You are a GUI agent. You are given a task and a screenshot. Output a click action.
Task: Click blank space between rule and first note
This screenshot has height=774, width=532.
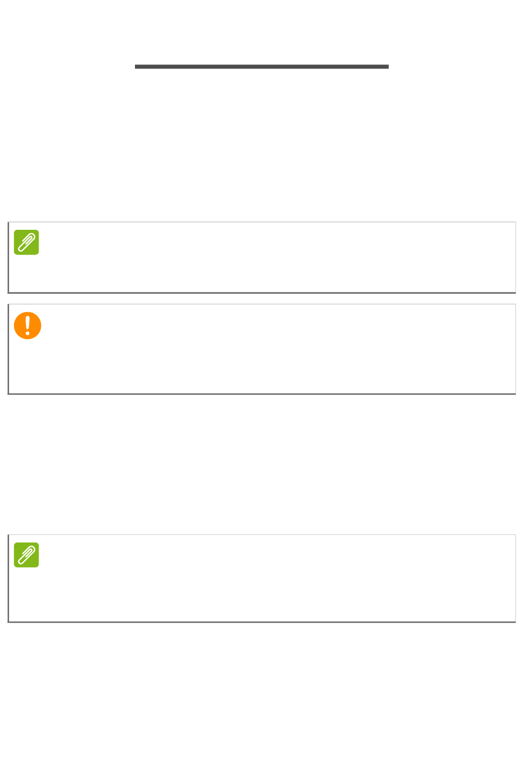coord(262,146)
